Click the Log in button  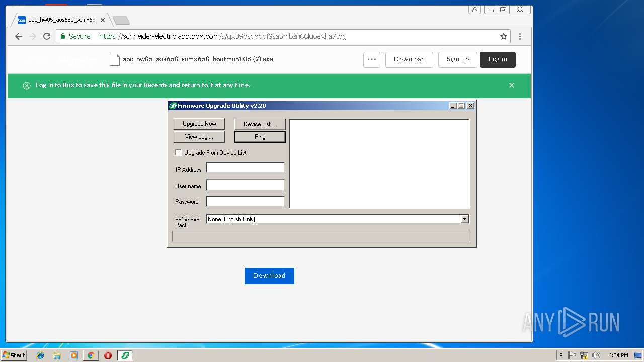pos(498,59)
